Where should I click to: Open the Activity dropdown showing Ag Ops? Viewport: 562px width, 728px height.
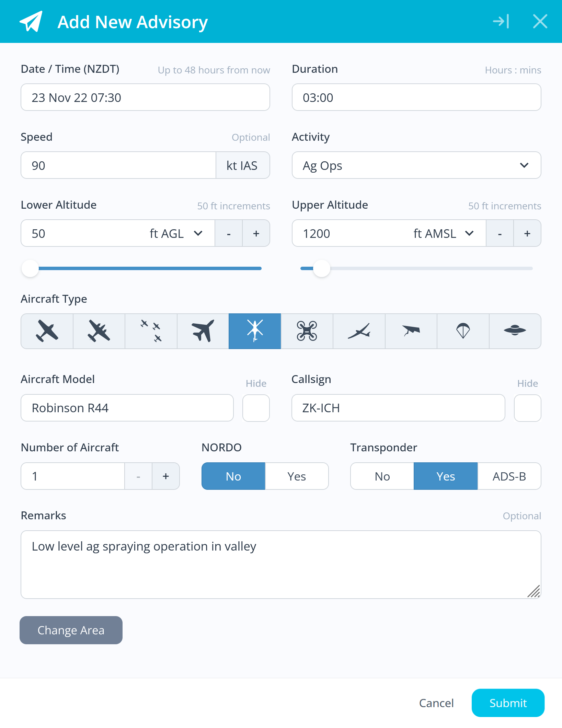point(416,165)
